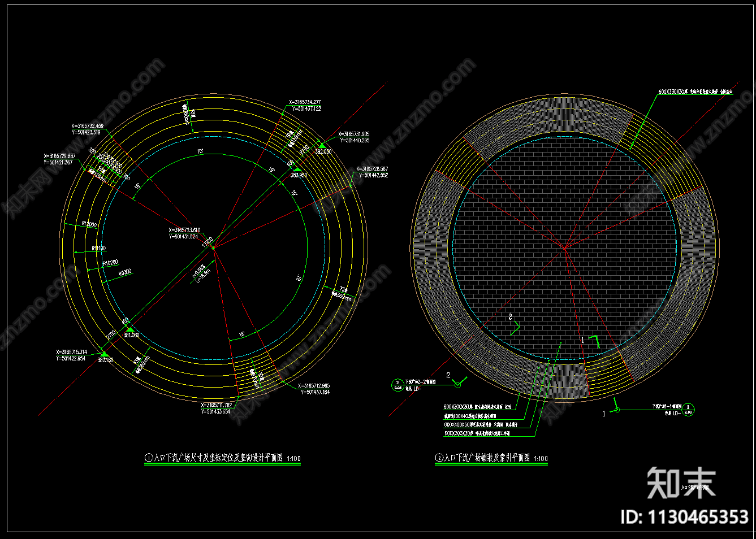Select the coordinate label X=3165711.782
This screenshot has height=539, width=756.
coord(217,405)
